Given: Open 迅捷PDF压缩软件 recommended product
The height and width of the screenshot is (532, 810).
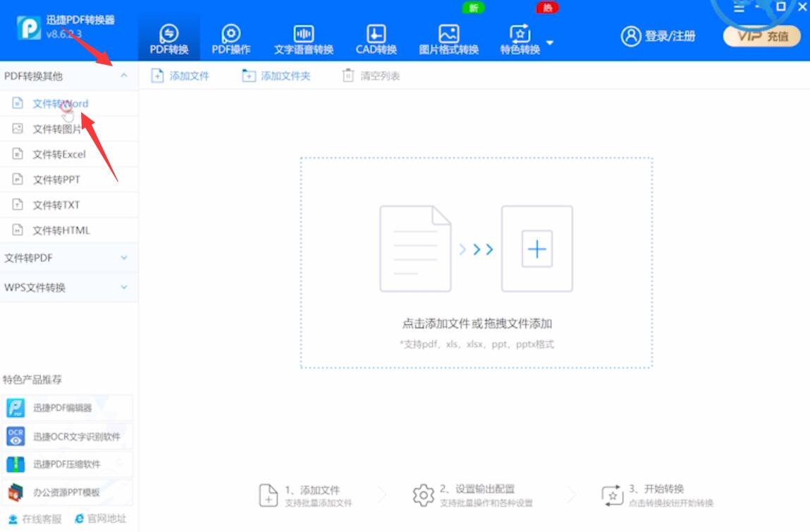Looking at the screenshot, I should [x=67, y=464].
